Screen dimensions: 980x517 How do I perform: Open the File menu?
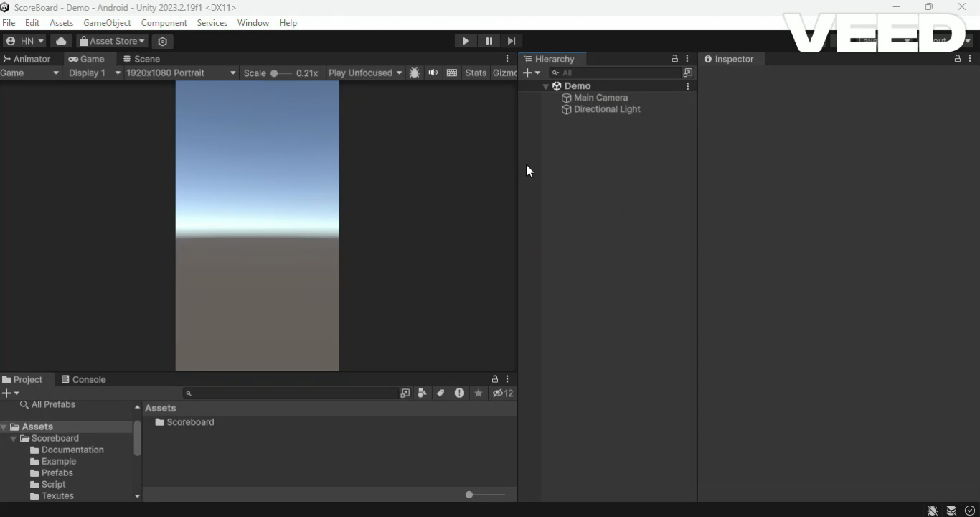9,23
